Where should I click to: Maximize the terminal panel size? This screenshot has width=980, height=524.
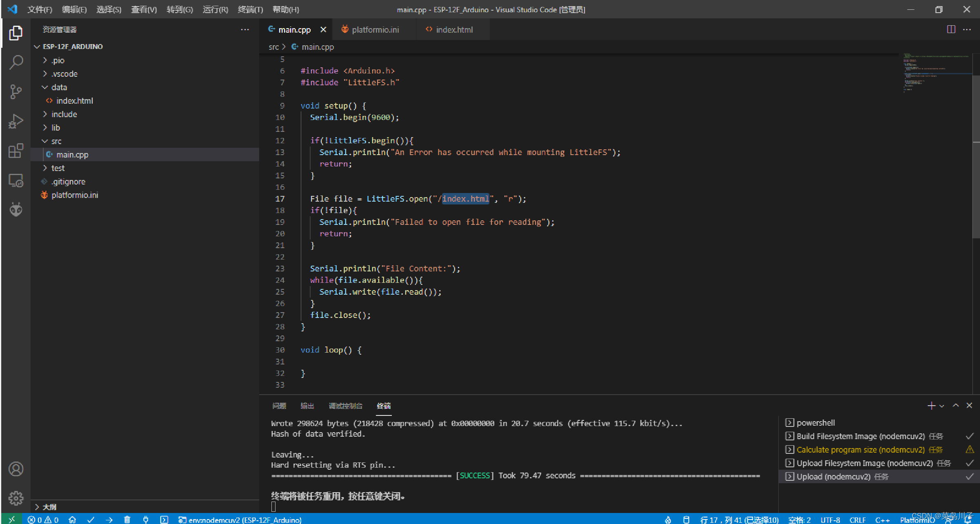pos(956,405)
